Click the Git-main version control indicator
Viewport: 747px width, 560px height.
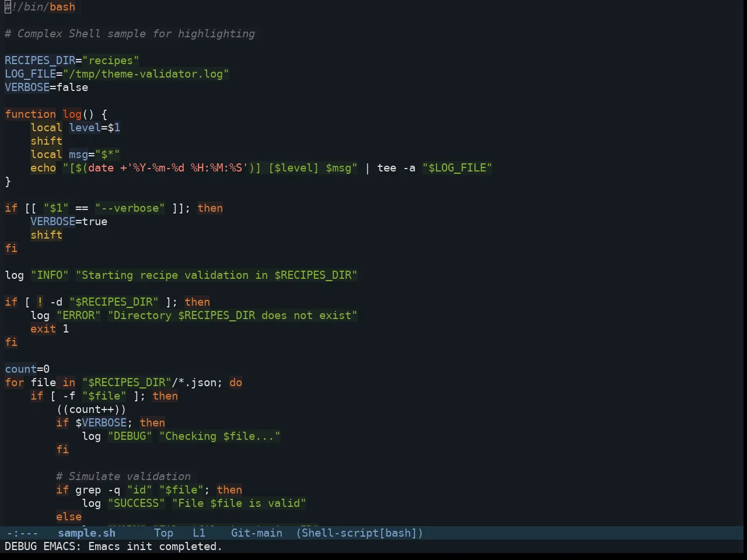point(256,533)
